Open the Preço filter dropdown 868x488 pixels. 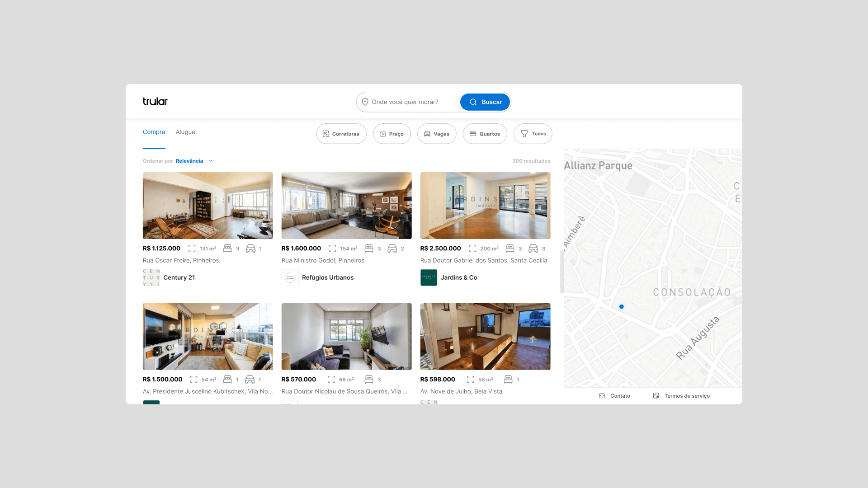[x=392, y=134]
